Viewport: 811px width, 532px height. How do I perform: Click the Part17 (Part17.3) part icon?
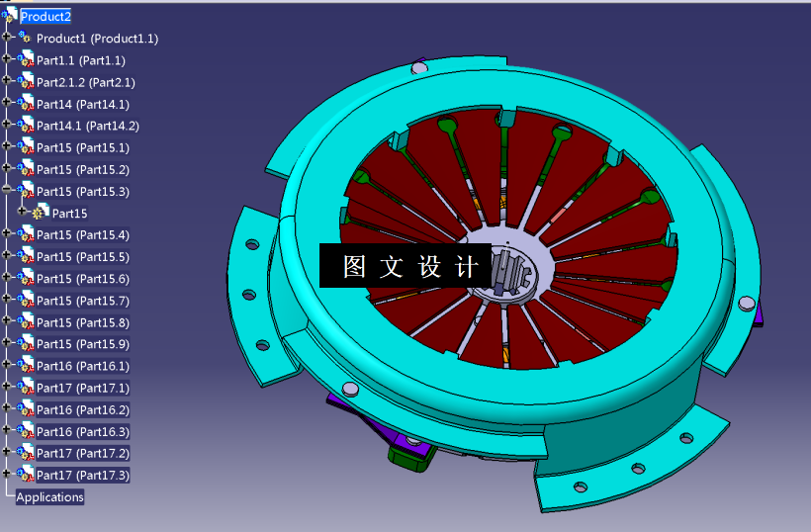pyautogui.click(x=26, y=474)
